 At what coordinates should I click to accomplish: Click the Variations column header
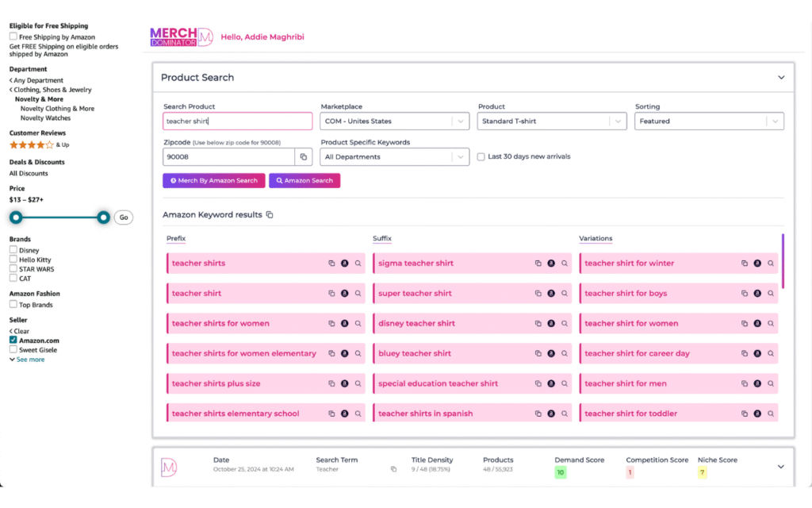596,238
